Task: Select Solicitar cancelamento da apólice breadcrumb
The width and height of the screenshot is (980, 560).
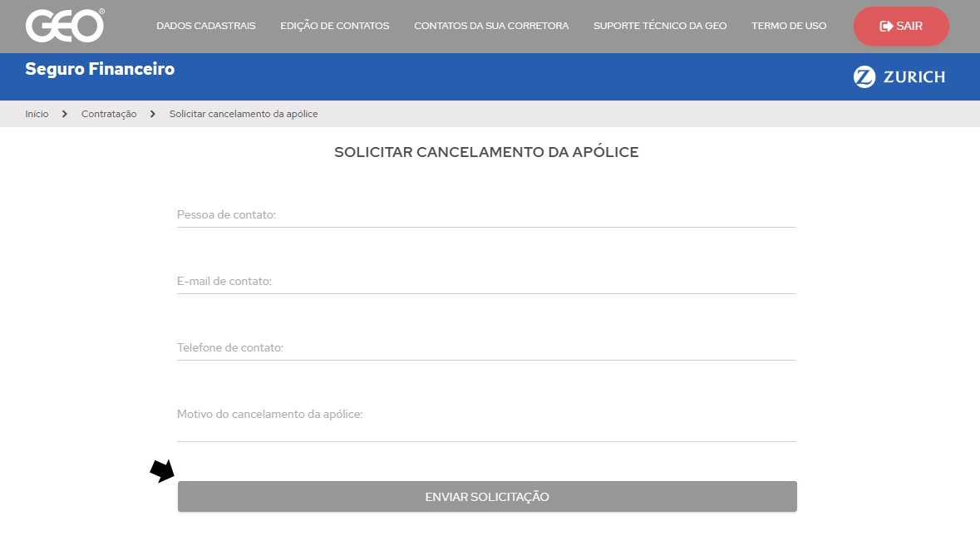Action: [x=243, y=114]
